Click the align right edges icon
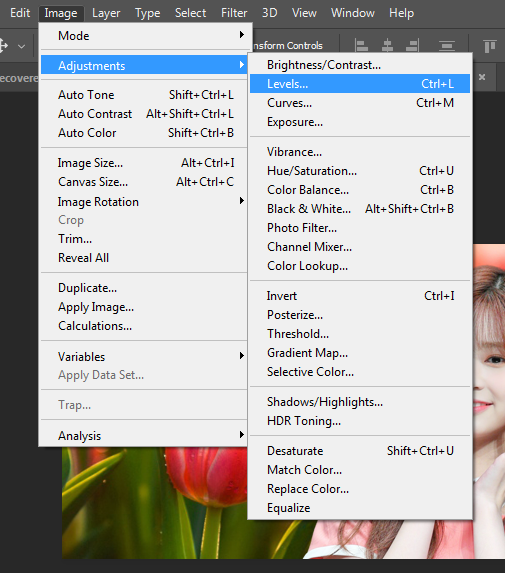The image size is (505, 573). (x=413, y=46)
